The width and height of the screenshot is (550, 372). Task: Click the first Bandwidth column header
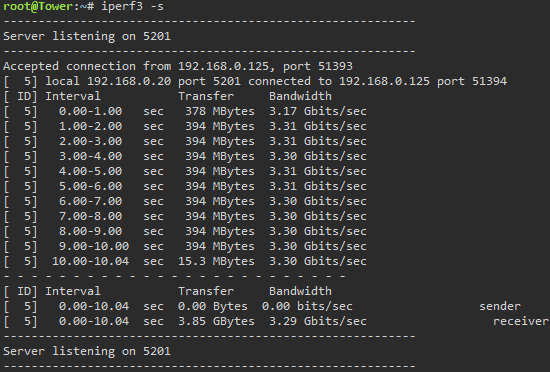tap(300, 96)
